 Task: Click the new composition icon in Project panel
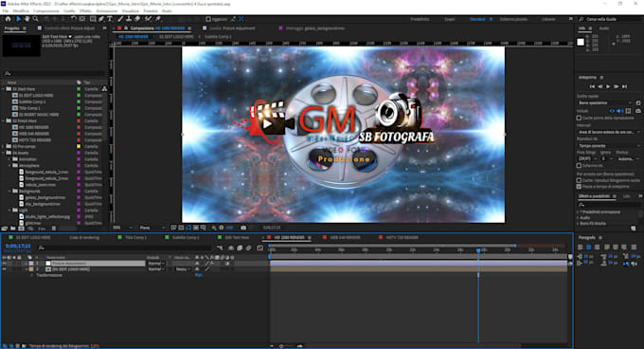coord(22,229)
